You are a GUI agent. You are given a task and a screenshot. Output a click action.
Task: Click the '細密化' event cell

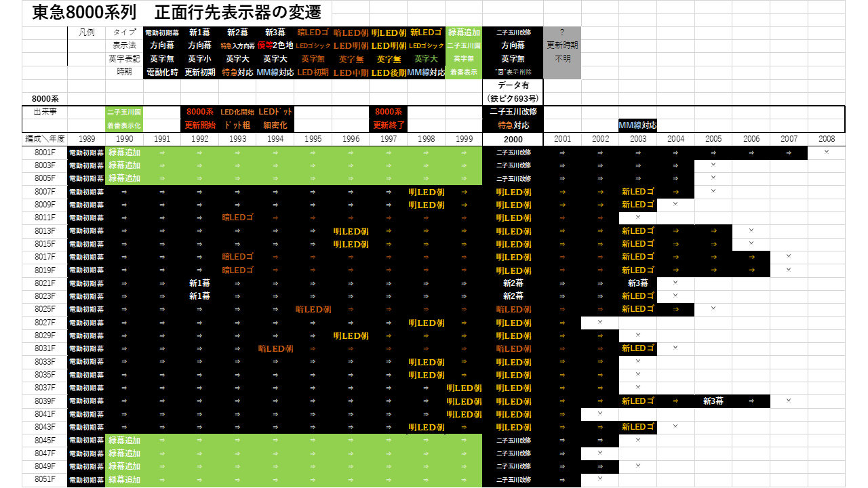click(x=275, y=125)
